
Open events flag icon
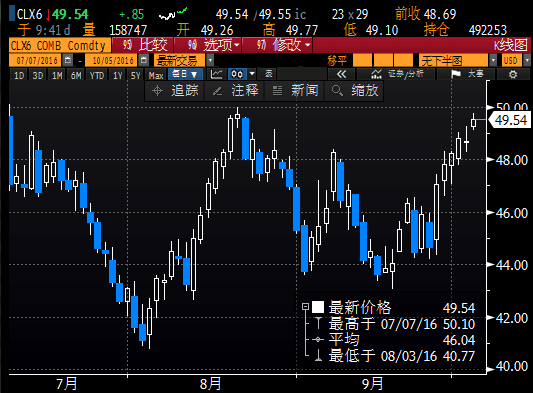tap(455, 74)
